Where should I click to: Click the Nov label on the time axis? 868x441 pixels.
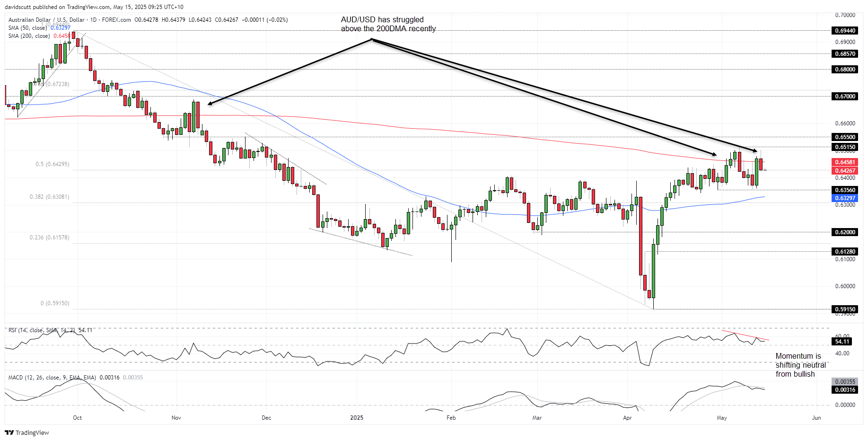(x=176, y=418)
